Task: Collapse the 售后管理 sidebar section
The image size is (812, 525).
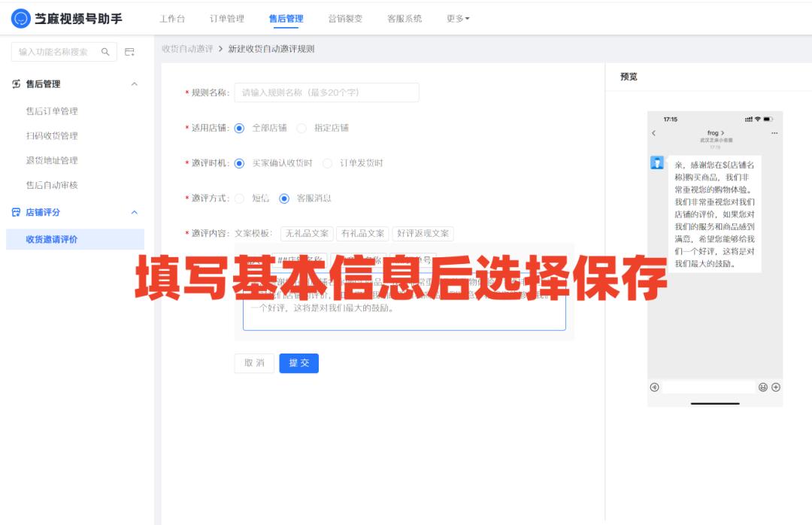Action: [135, 84]
